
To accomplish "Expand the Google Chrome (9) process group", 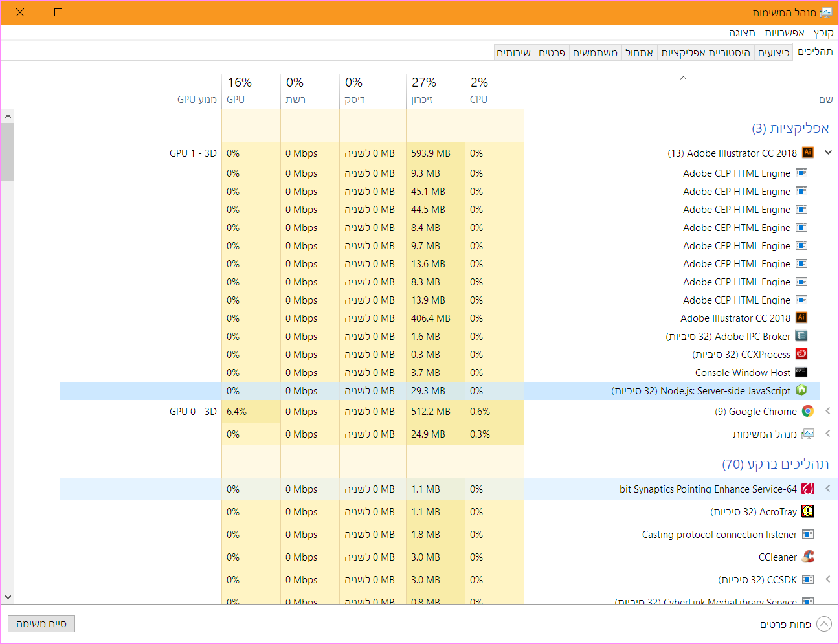I will 828,411.
